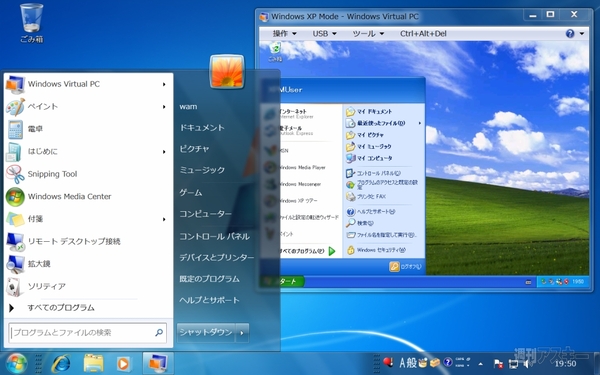600x375 pixels.
Task: Open デバイスとプリンター (Devices and Printers)
Action: [217, 258]
